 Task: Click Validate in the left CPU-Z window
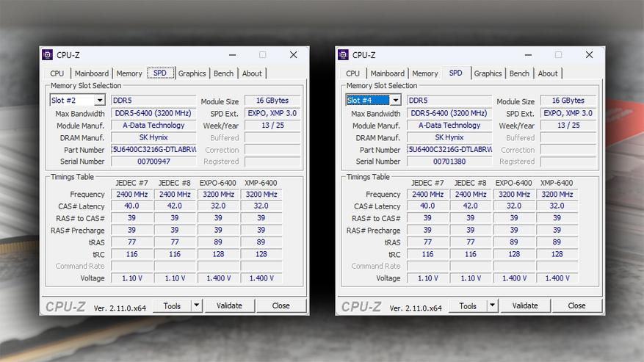click(x=230, y=305)
